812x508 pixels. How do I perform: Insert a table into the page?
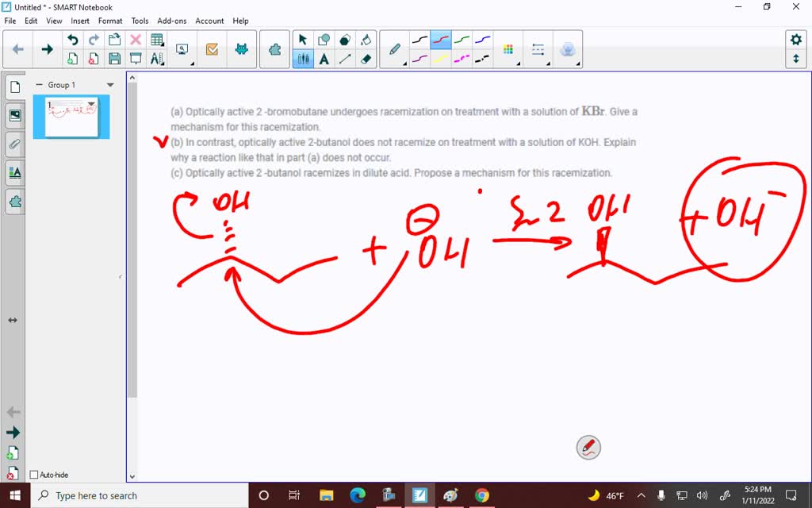point(156,40)
